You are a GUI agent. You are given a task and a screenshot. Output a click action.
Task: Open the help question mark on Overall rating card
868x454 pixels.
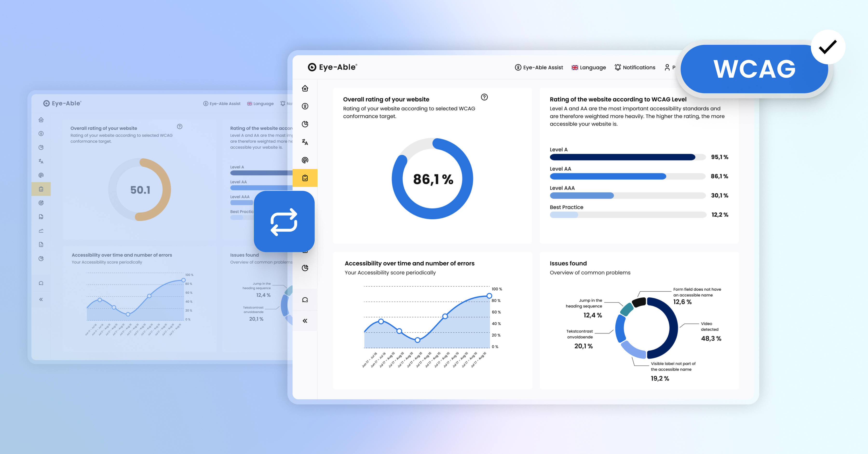tap(484, 97)
